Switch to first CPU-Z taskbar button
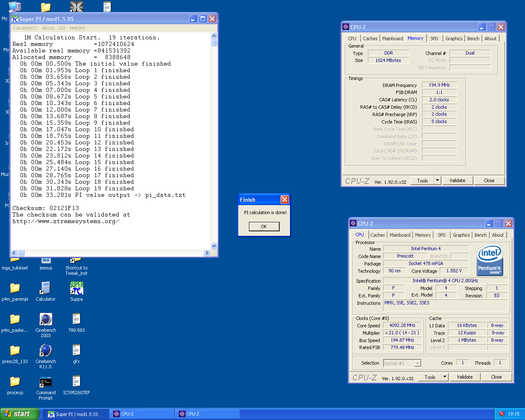Viewport: 525px width, 420px height. click(x=142, y=414)
